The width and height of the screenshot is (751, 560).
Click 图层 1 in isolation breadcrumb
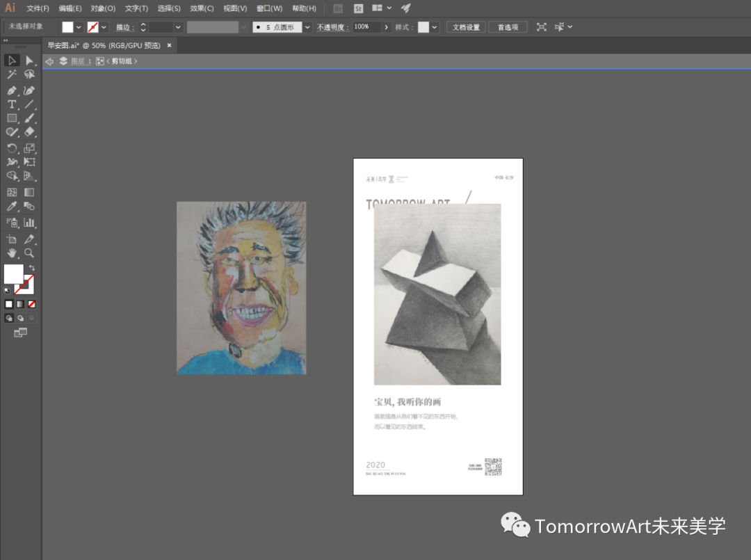tap(81, 61)
